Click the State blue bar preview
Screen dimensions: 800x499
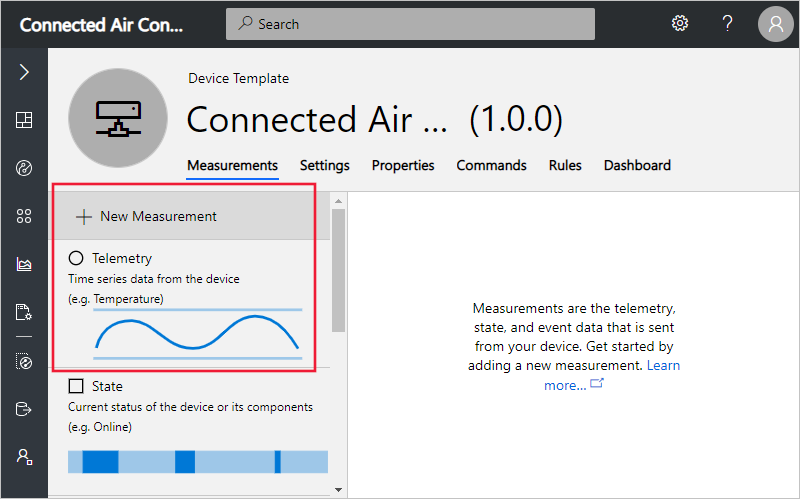[198, 462]
